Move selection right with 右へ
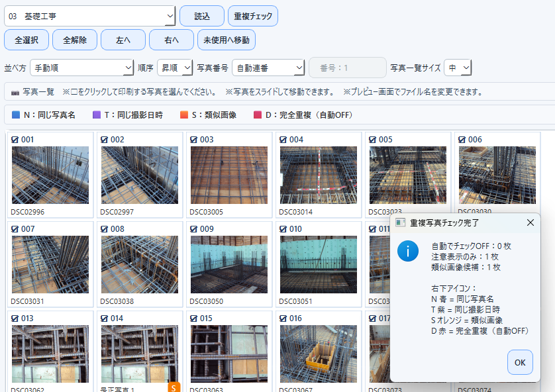This screenshot has width=555, height=392. click(172, 40)
